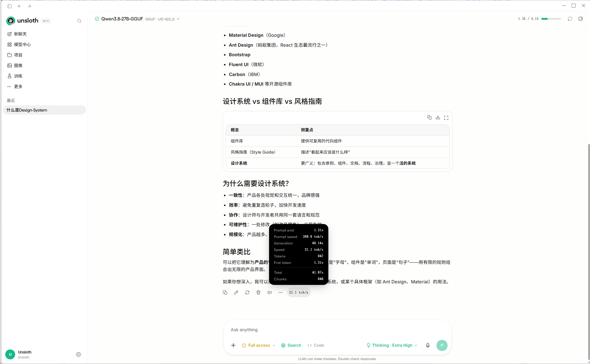This screenshot has width=590, height=364.
Task: Click the Unsloth user avatar
Action: 10,354
